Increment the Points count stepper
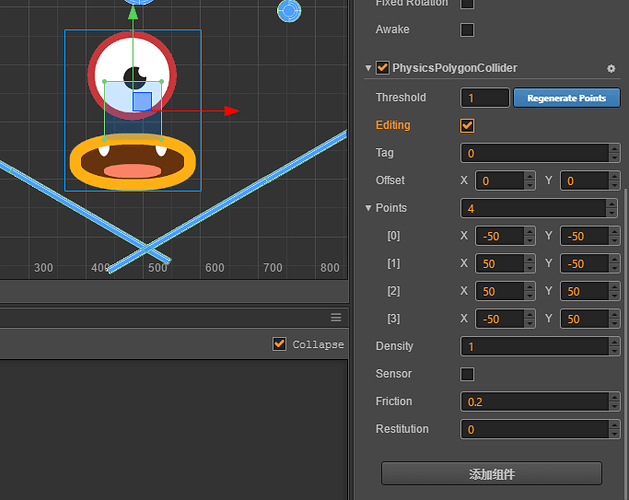 pos(612,203)
